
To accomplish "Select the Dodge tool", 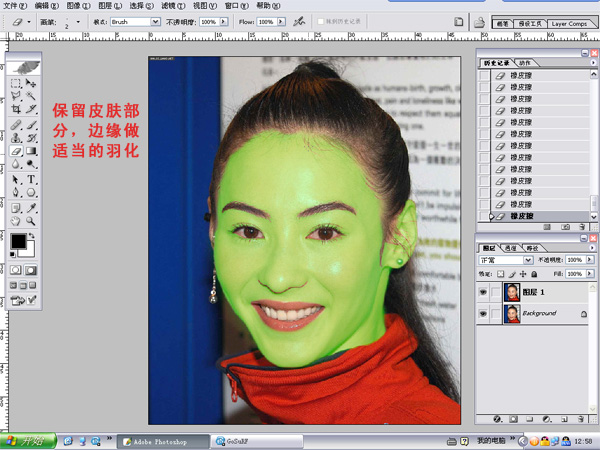I will click(x=31, y=164).
